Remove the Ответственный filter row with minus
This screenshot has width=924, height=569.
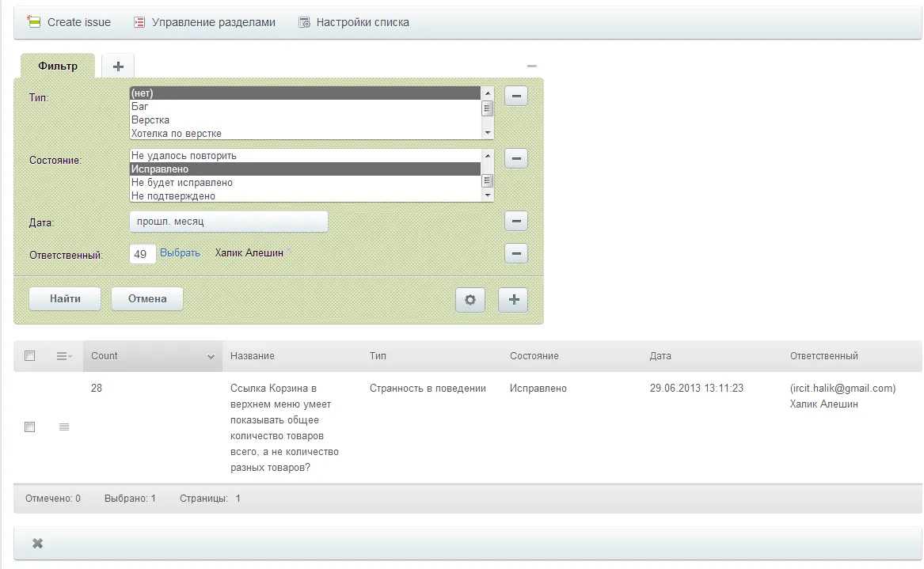click(516, 253)
